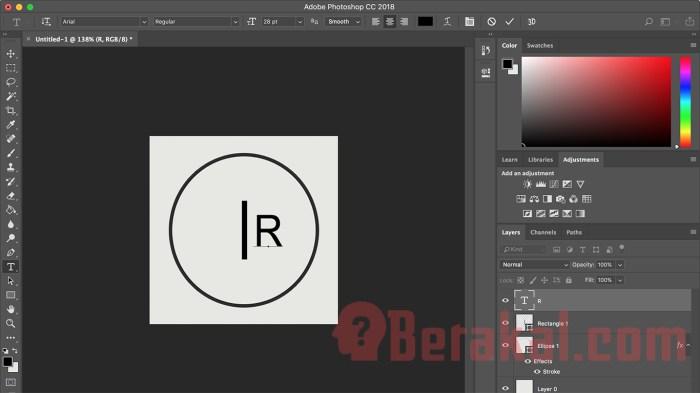Click the black text color swatch
Viewport: 700px width, 393px height.
click(425, 21)
